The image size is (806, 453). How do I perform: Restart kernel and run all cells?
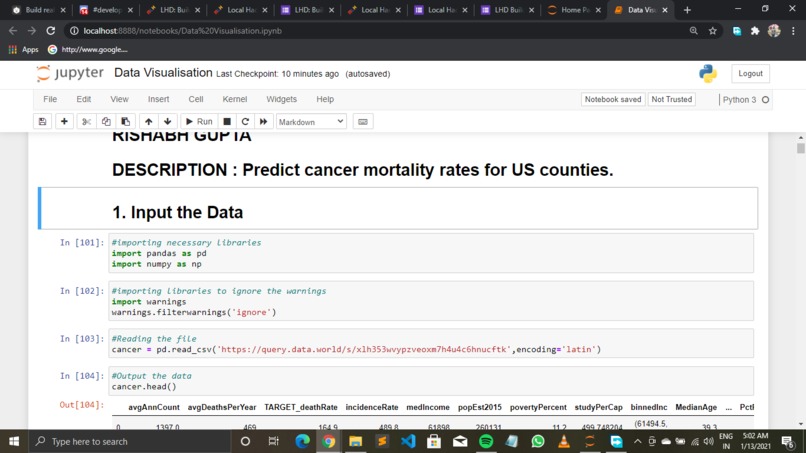264,122
